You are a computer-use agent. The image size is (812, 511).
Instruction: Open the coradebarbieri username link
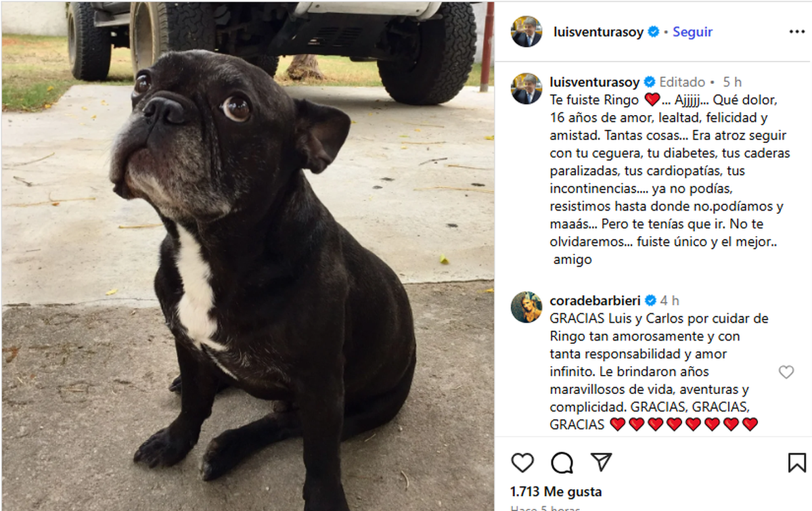click(595, 300)
